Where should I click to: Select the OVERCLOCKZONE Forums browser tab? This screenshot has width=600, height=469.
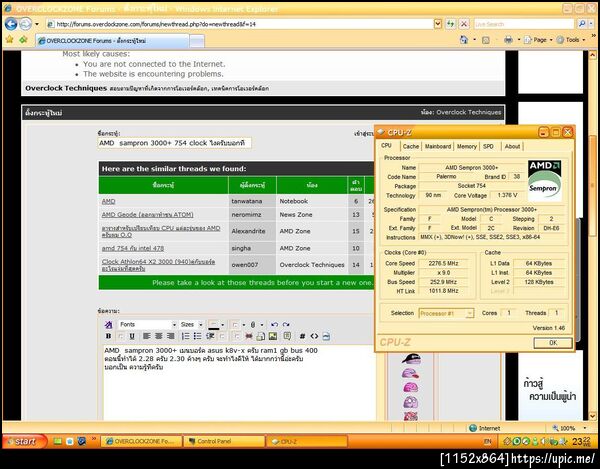pyautogui.click(x=112, y=41)
